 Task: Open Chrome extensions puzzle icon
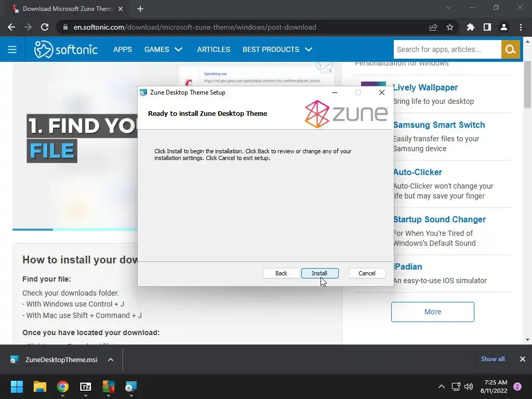[470, 27]
